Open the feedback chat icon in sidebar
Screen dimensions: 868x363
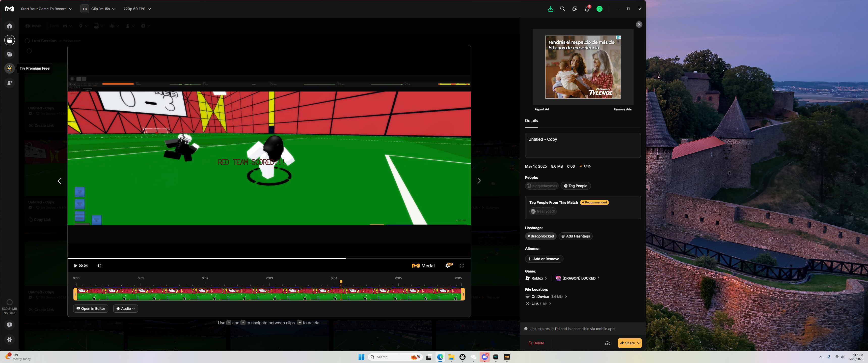pyautogui.click(x=9, y=325)
